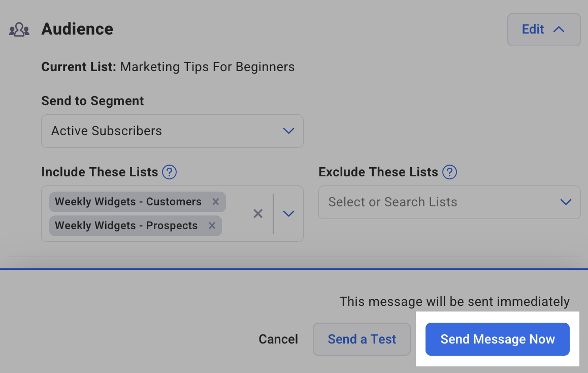Clear all included lists
This screenshot has width=588, height=373.
coord(258,213)
